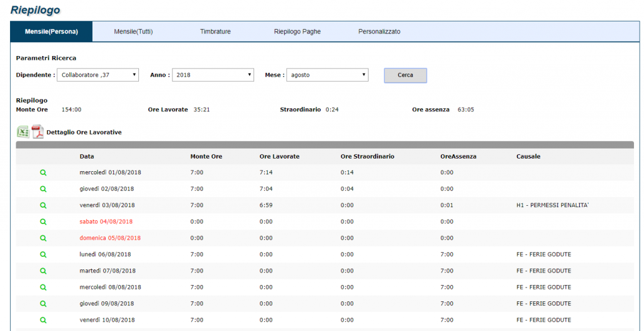644x331 pixels.
Task: Click Ore Straordinario value 0:04
Action: click(x=347, y=189)
